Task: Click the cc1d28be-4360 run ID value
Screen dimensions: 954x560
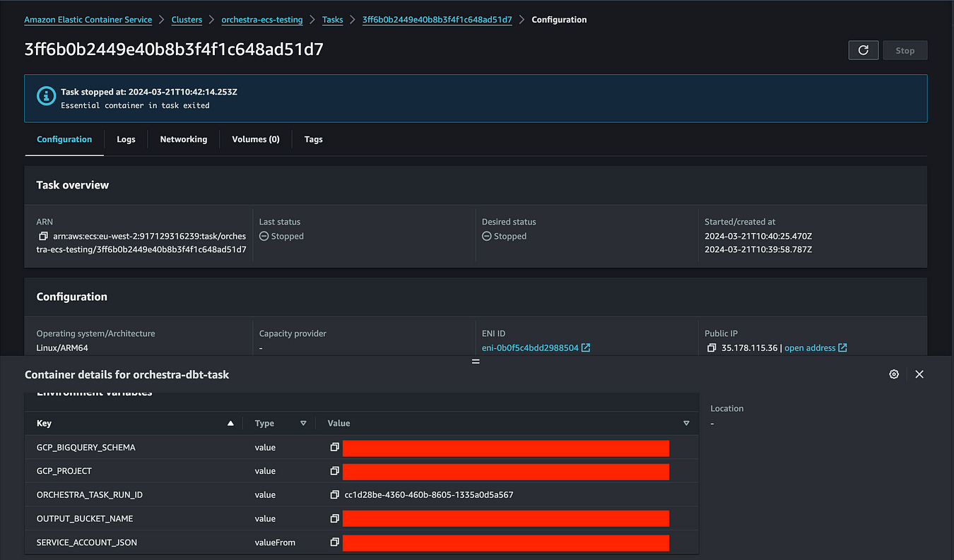Action: pyautogui.click(x=429, y=495)
